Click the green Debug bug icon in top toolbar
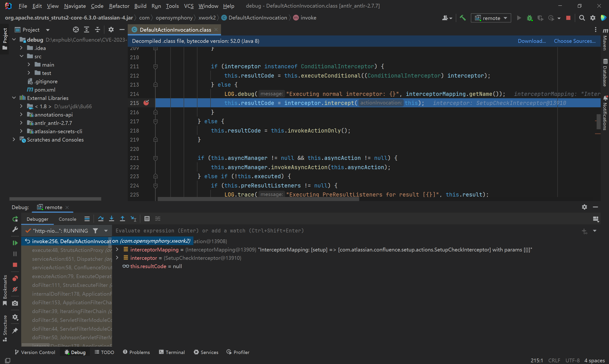Image resolution: width=609 pixels, height=364 pixels. 530,18
